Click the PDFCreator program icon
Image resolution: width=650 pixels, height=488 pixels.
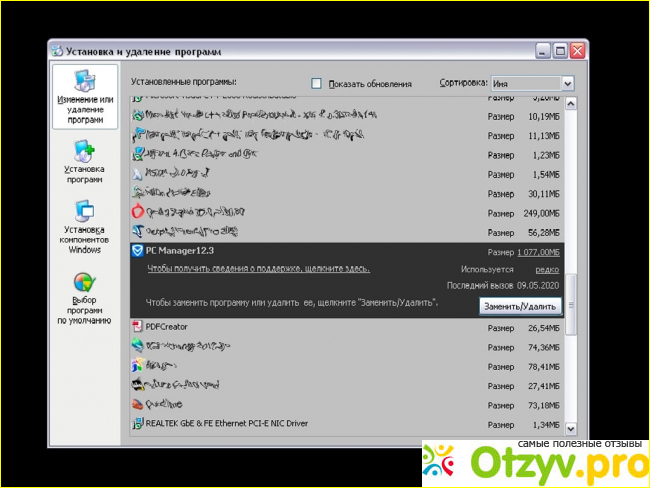(138, 326)
